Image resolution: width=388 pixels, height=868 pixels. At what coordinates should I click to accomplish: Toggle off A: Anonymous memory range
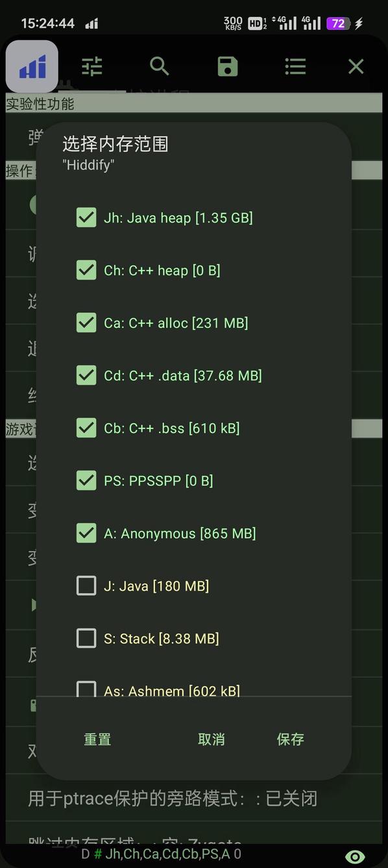click(x=86, y=532)
